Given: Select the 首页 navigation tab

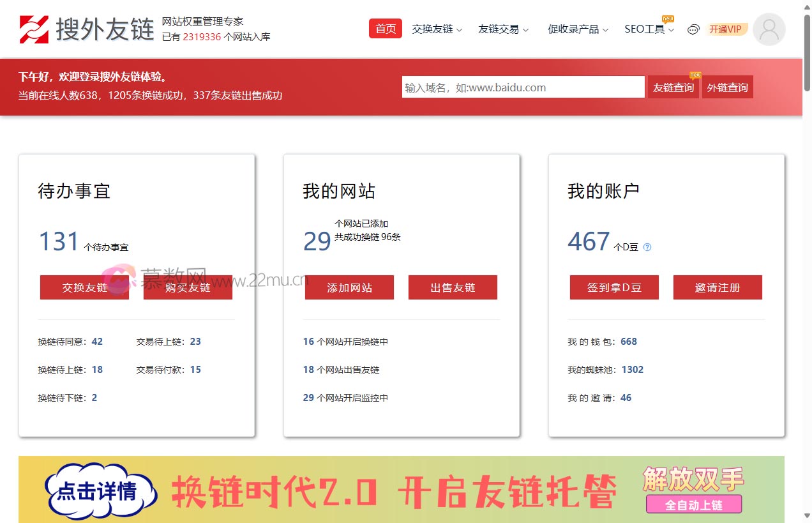Looking at the screenshot, I should click(x=386, y=29).
